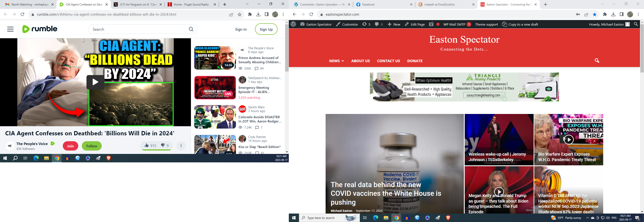Click the Rumble search magnifier icon
644x222 pixels.
coord(191,29)
